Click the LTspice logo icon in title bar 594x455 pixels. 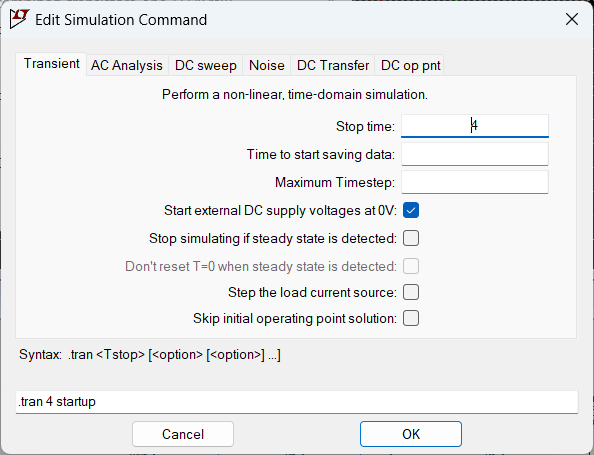point(20,19)
